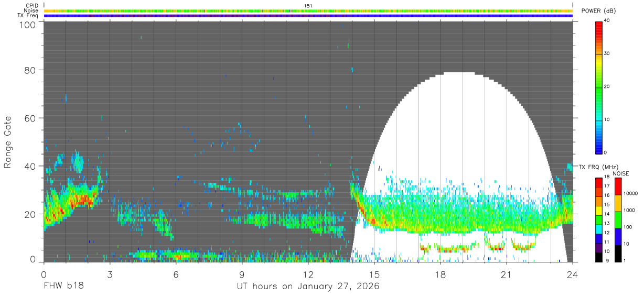Click the TX Freq strip label

[27, 15]
